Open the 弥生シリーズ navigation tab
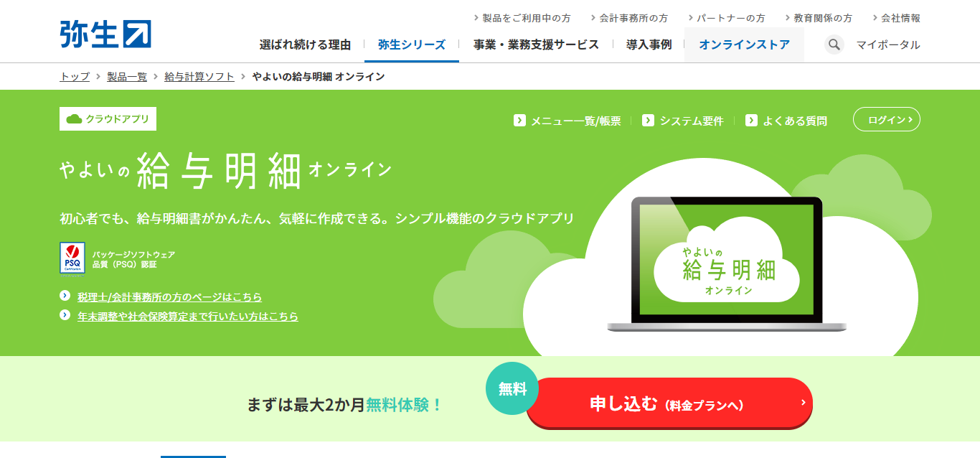 (412, 45)
